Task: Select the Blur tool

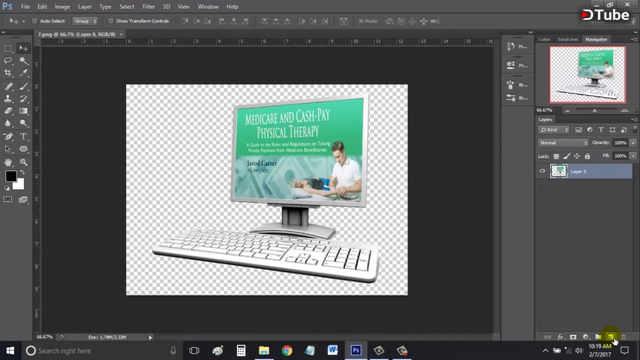Action: pyautogui.click(x=8, y=123)
